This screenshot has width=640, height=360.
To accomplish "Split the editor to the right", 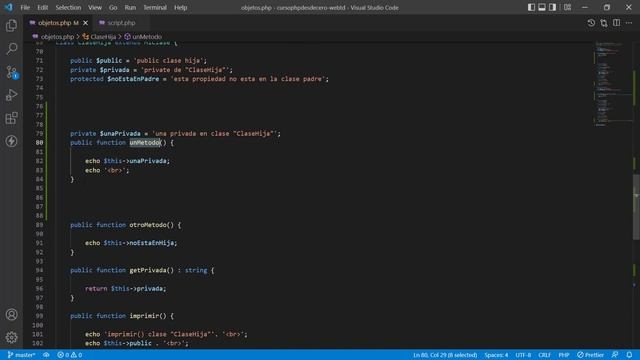I will [x=616, y=23].
